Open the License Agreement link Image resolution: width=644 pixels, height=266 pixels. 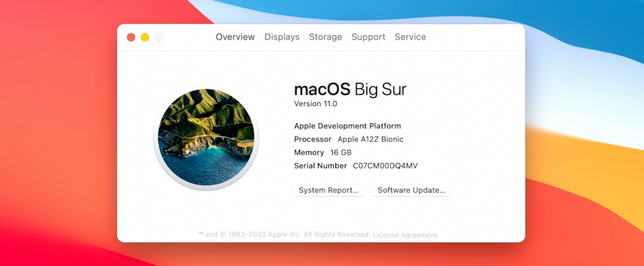click(x=405, y=235)
